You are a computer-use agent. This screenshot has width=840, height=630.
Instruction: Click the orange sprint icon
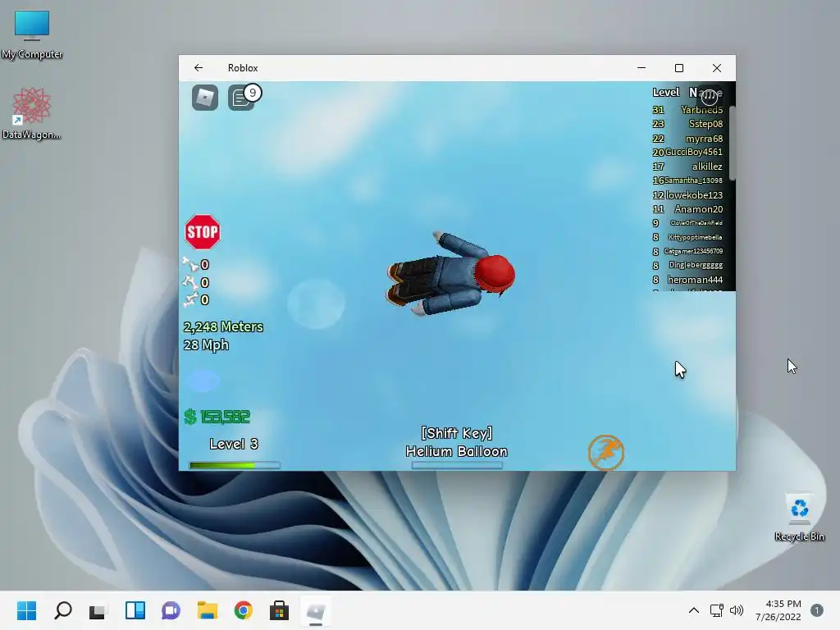(x=606, y=452)
